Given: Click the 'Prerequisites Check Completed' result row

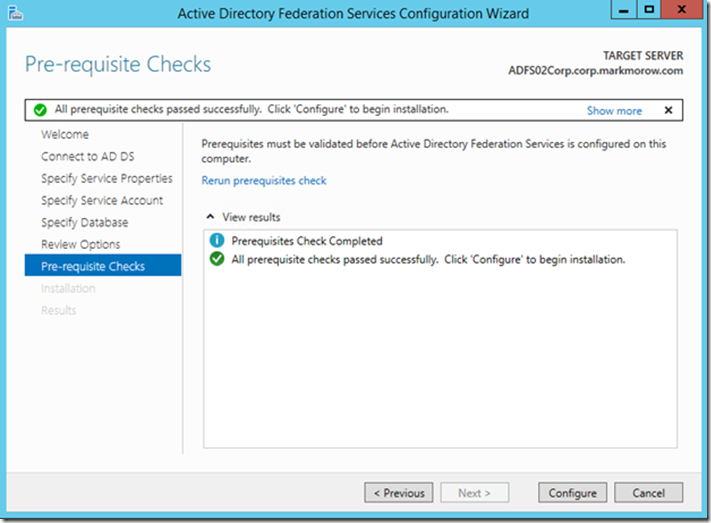Looking at the screenshot, I should (x=307, y=241).
